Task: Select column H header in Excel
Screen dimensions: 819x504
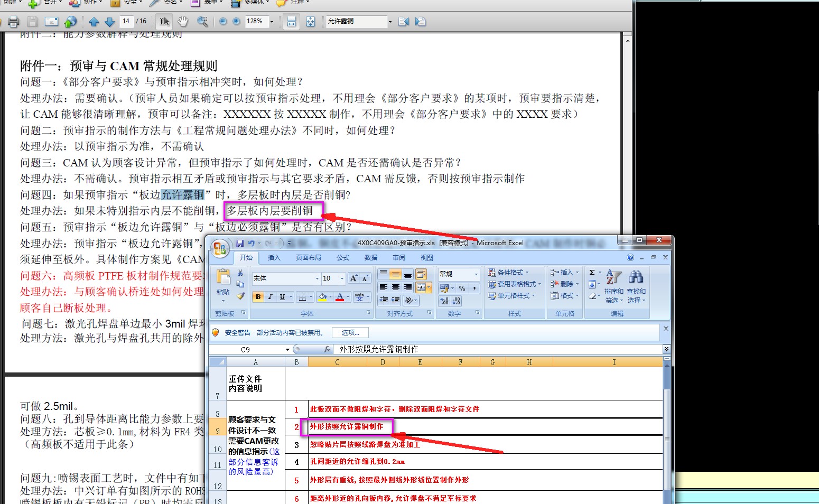Action: pyautogui.click(x=529, y=362)
